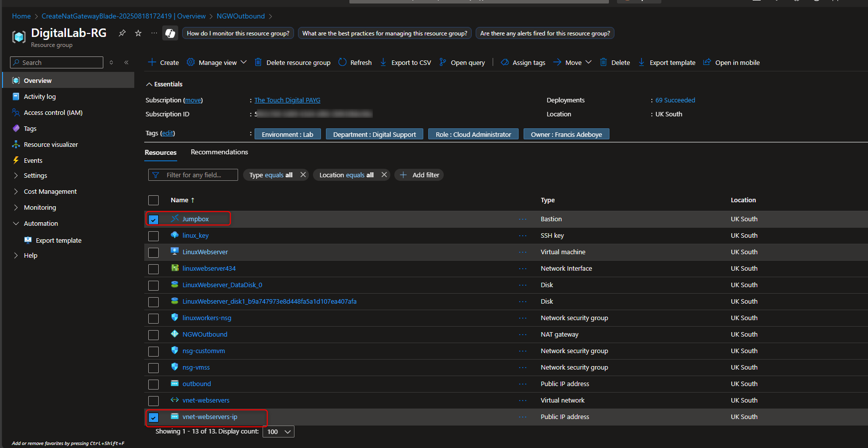This screenshot has width=868, height=448.
Task: Open context menu for NGWOutbound row
Action: (x=523, y=335)
